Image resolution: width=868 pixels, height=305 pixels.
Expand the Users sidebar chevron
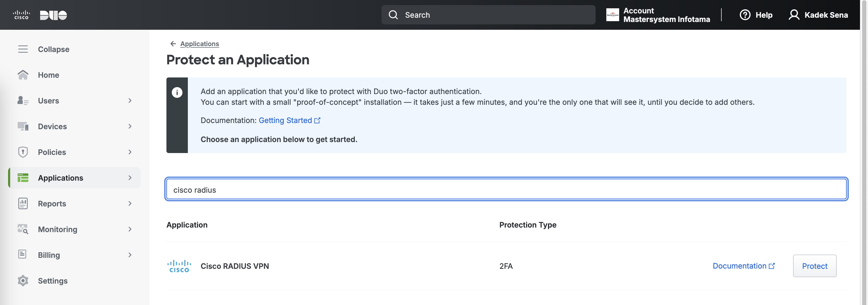pyautogui.click(x=130, y=101)
